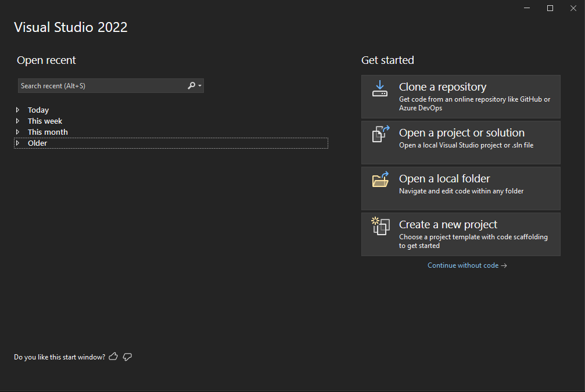
Task: Select the This week label
Action: (45, 121)
